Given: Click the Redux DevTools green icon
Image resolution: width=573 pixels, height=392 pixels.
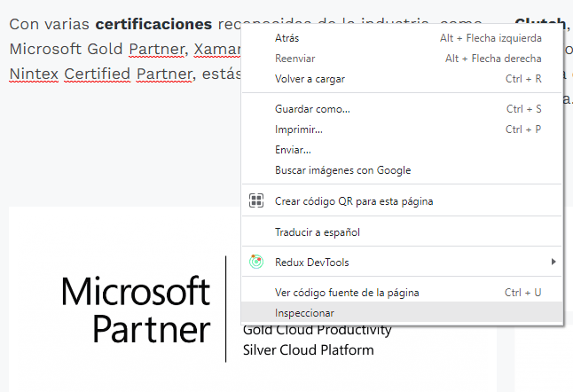Looking at the screenshot, I should click(x=256, y=262).
